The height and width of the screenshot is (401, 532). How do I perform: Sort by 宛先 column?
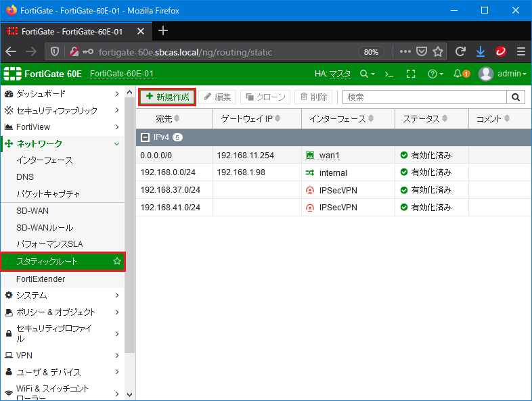tap(168, 118)
